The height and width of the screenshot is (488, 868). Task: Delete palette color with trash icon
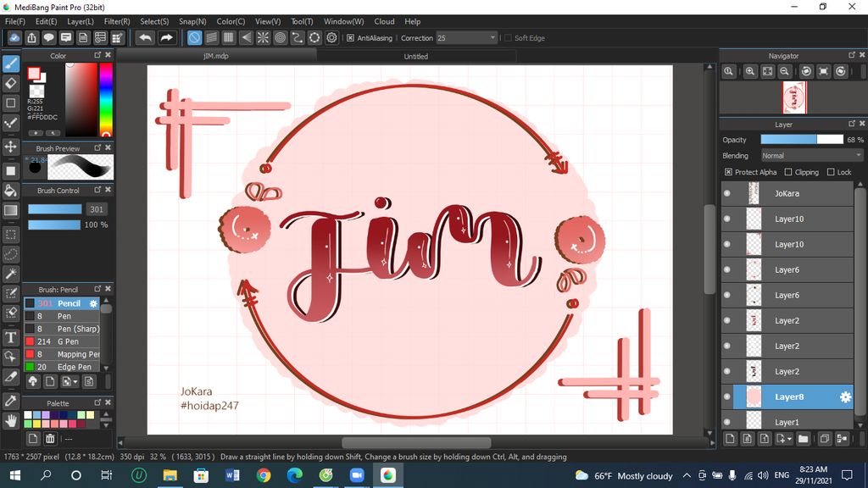[x=50, y=439]
